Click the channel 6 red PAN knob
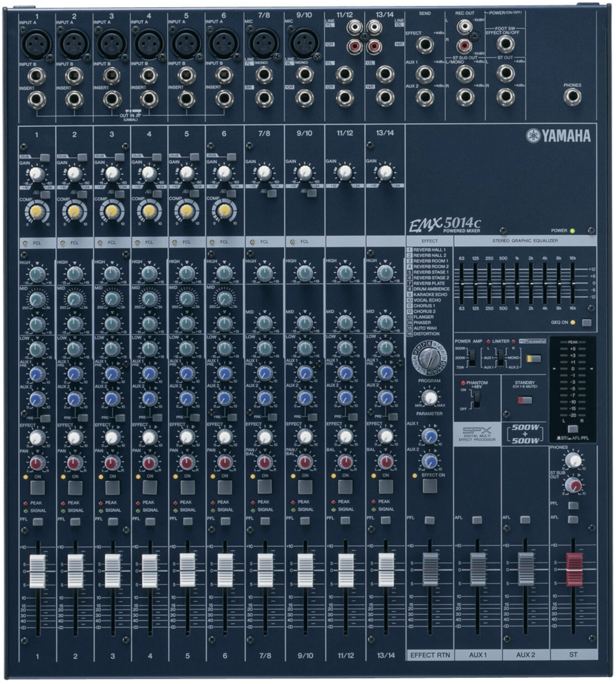This screenshot has height=684, width=616. pos(224,463)
